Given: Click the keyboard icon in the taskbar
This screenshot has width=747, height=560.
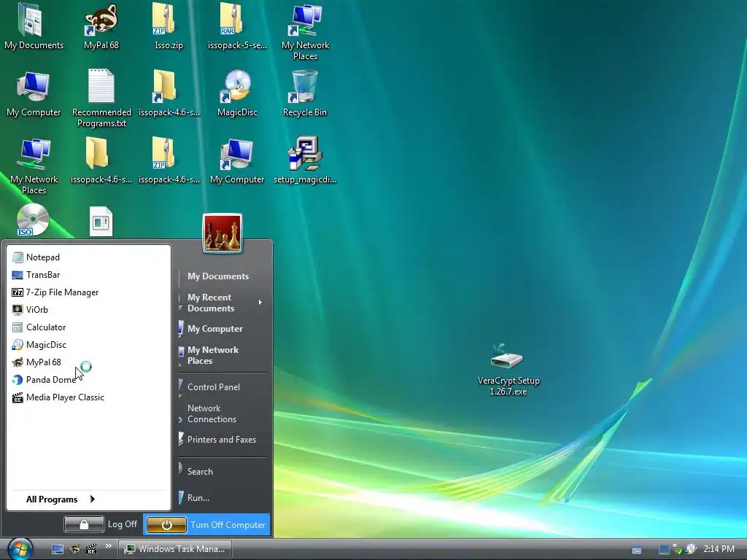Looking at the screenshot, I should pos(636,550).
